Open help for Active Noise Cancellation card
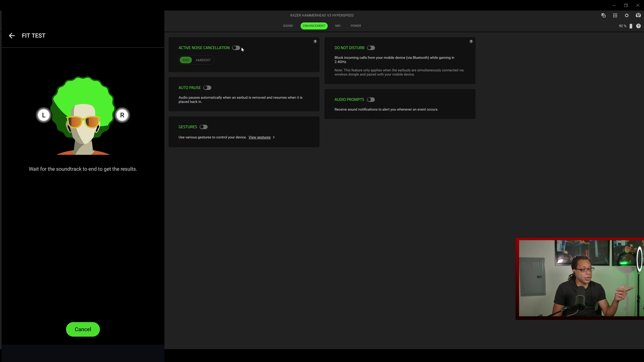The height and width of the screenshot is (362, 644). (315, 41)
